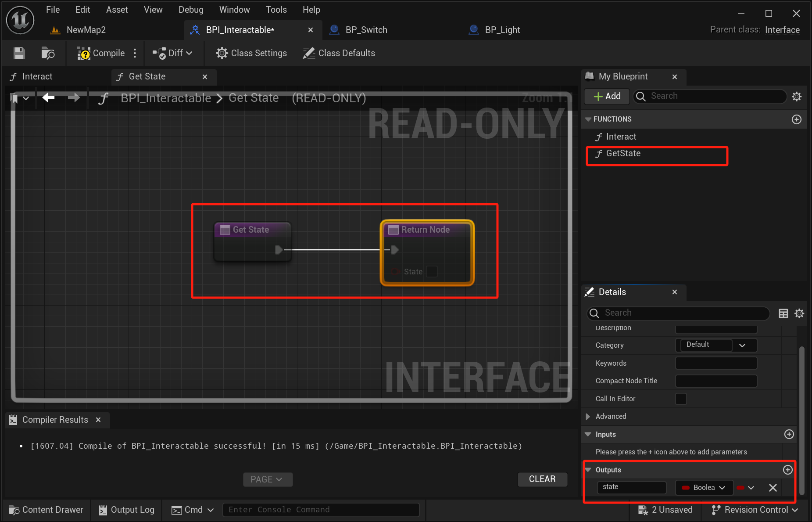Open the Cmd console type dropdown
The image size is (812, 522).
coord(192,510)
